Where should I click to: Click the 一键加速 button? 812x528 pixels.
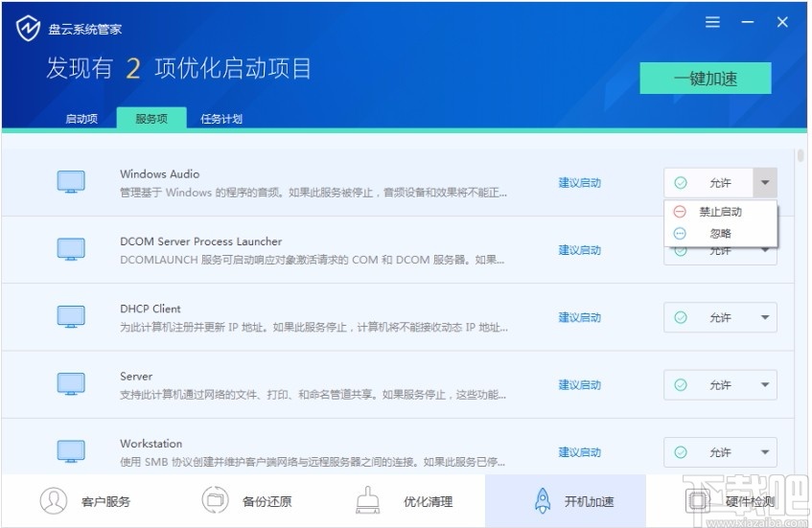706,79
